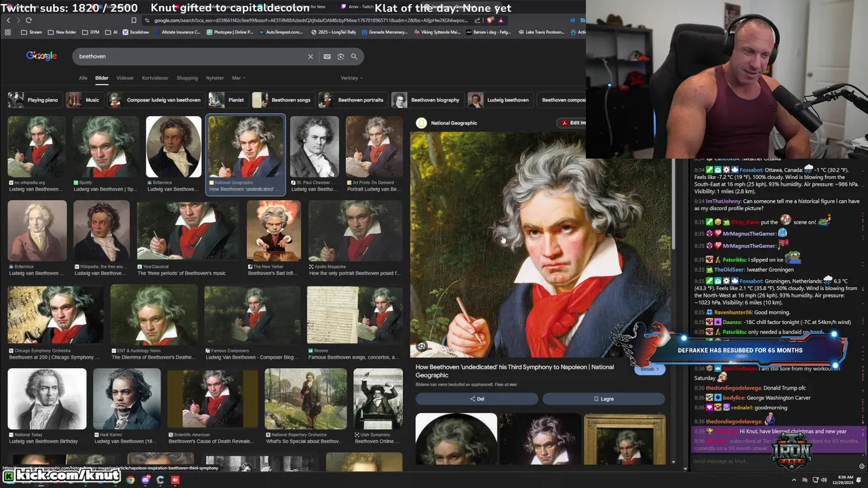Click the Besøk visit button
Viewport: 868px width, 488px height.
click(x=650, y=369)
